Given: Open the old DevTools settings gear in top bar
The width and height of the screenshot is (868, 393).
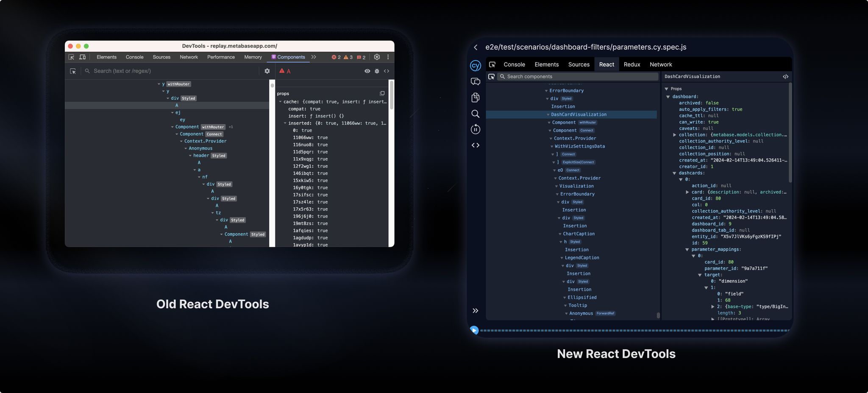Looking at the screenshot, I should (377, 57).
